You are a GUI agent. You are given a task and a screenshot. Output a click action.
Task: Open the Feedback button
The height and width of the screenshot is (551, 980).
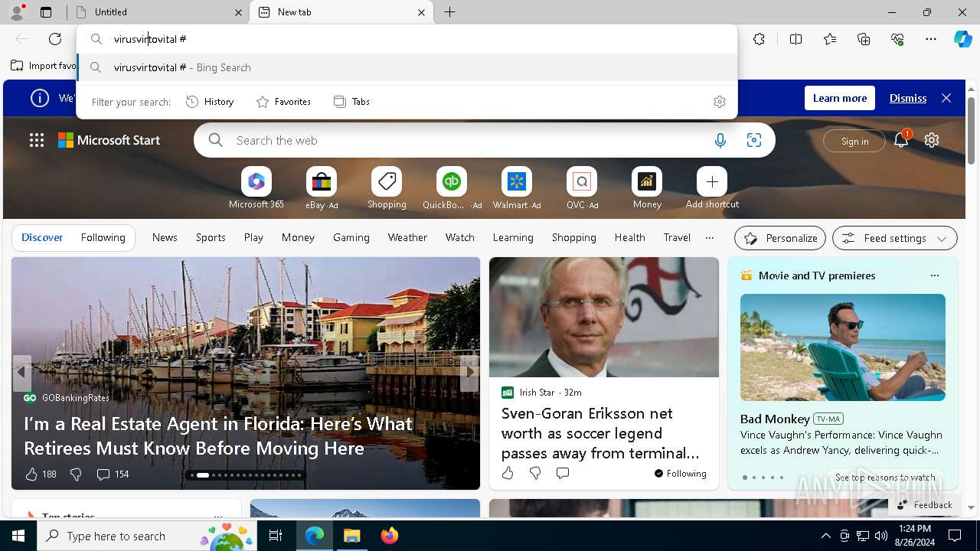pyautogui.click(x=924, y=504)
